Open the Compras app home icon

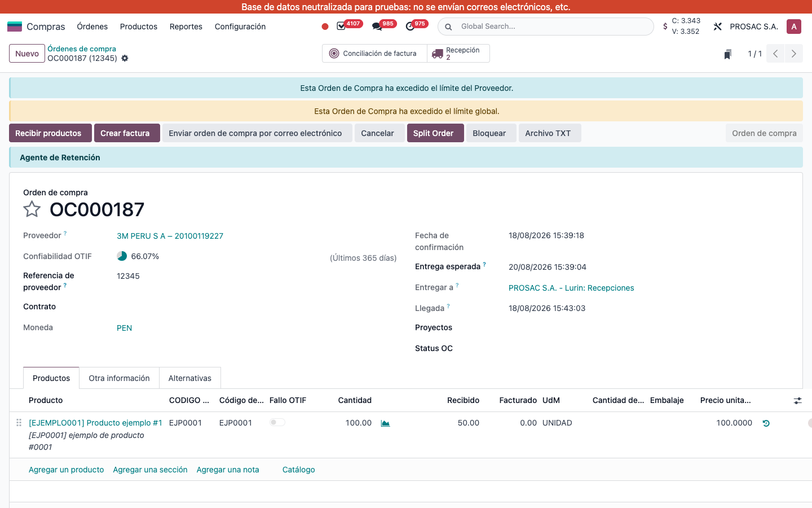[x=15, y=27]
